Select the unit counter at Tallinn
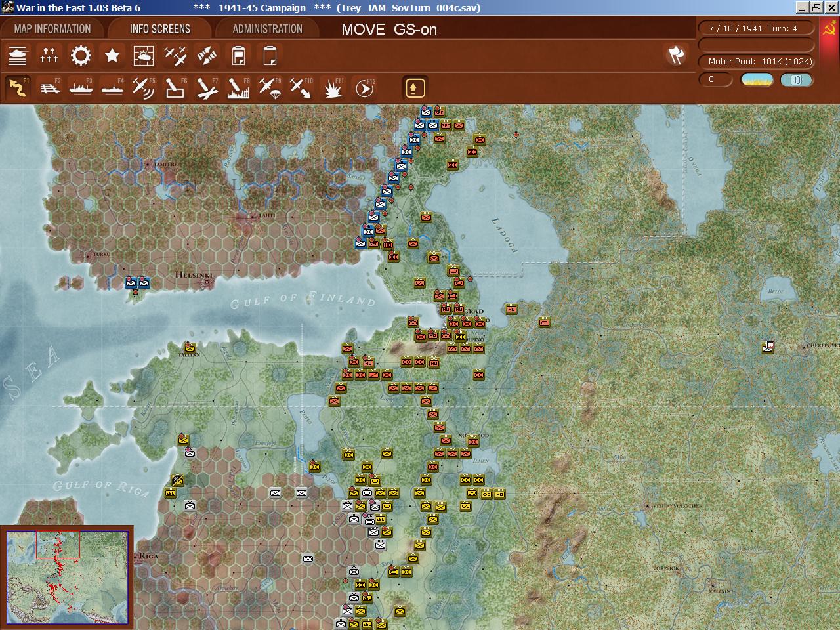This screenshot has height=630, width=840. pos(190,348)
